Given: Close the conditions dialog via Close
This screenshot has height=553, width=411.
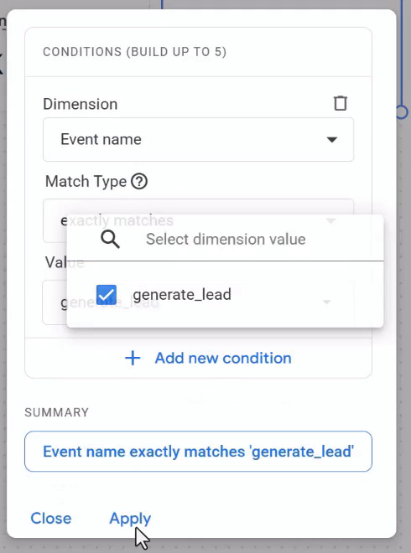Looking at the screenshot, I should click(51, 518).
